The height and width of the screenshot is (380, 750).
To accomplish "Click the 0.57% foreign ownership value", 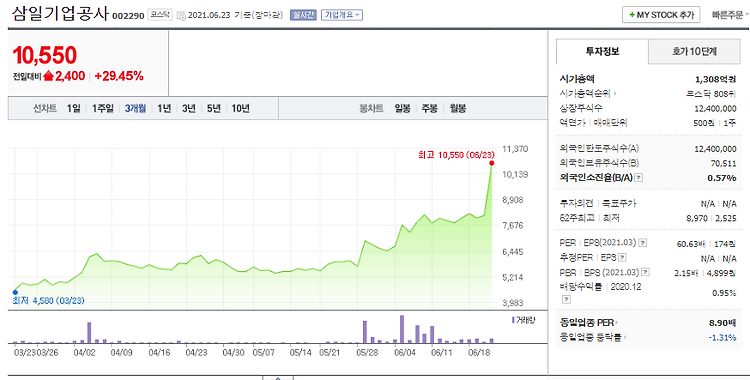I will (x=722, y=178).
